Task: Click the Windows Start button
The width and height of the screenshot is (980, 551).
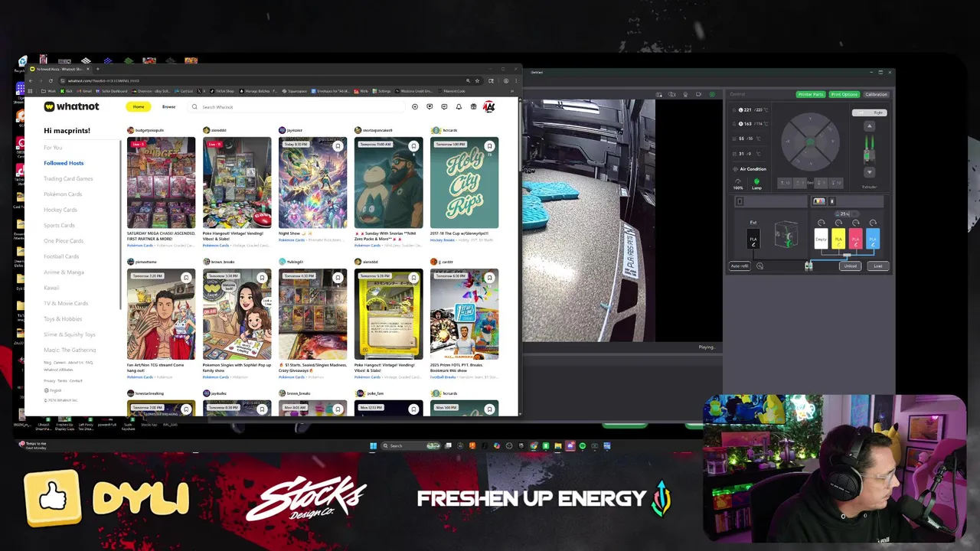Action: [x=374, y=445]
